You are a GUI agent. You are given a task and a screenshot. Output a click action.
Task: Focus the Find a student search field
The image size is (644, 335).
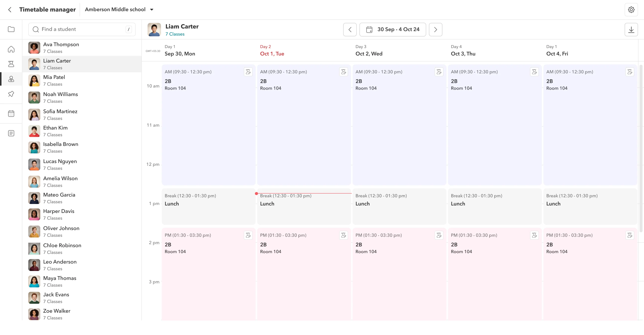click(x=82, y=29)
